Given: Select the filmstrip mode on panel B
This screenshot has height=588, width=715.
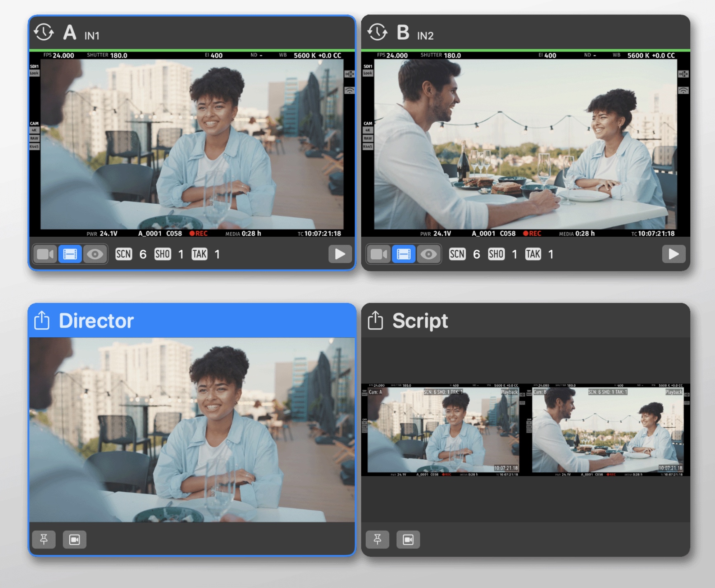Looking at the screenshot, I should [x=404, y=254].
